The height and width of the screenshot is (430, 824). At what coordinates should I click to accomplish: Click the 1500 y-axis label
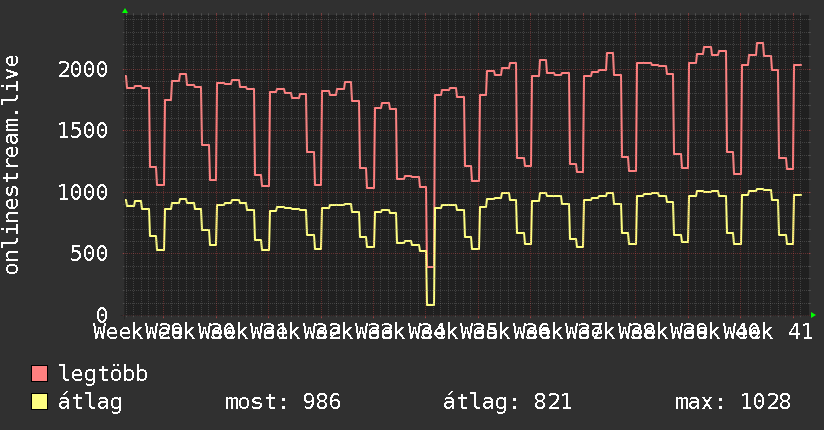[83, 130]
